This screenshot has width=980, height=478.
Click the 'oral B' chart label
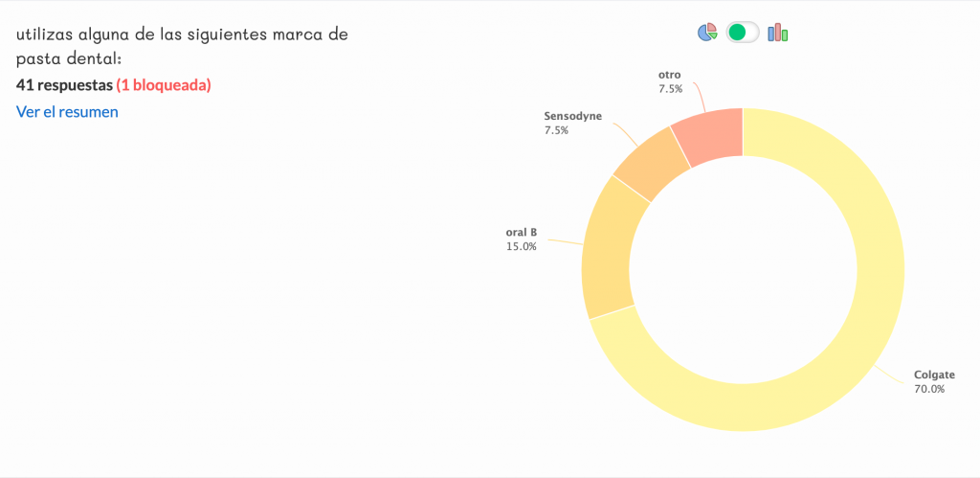(x=521, y=232)
